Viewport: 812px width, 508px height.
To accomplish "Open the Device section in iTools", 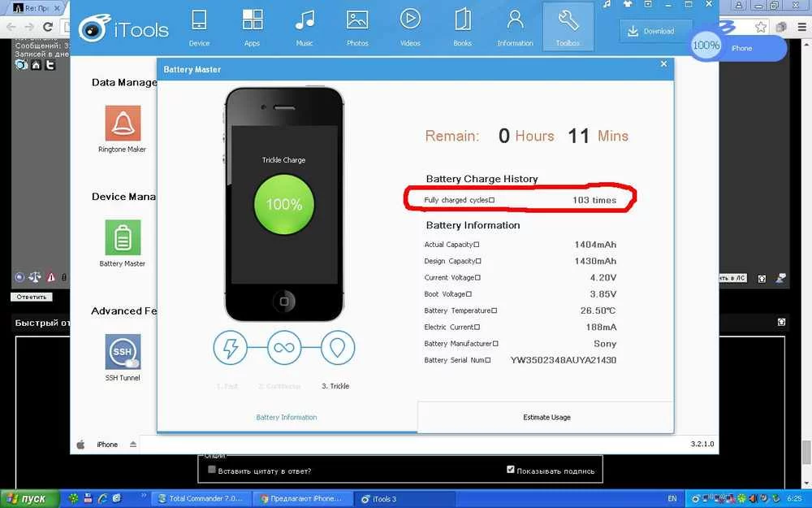I will (x=199, y=27).
